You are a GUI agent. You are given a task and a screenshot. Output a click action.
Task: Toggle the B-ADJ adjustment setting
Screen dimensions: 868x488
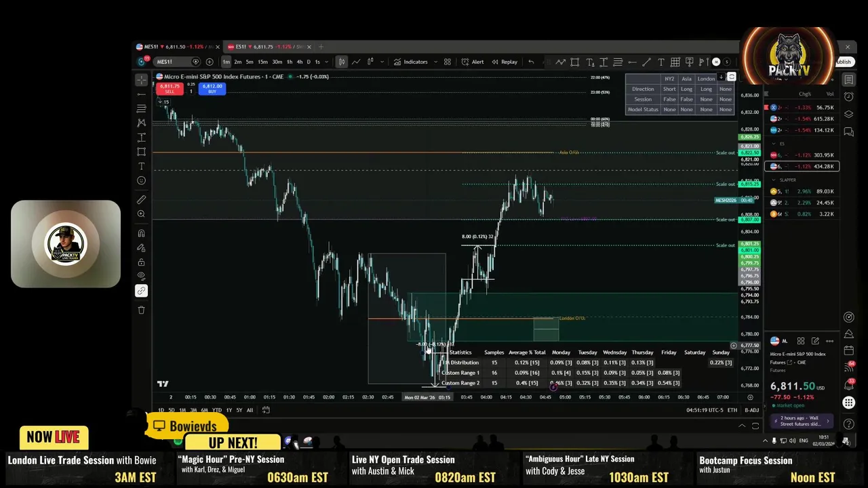751,410
